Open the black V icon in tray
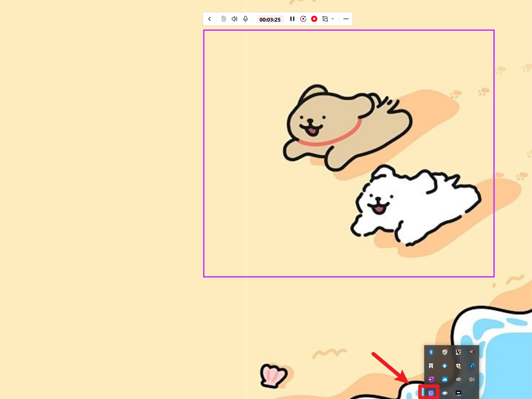Viewport: 532px width, 399px height. click(x=458, y=352)
